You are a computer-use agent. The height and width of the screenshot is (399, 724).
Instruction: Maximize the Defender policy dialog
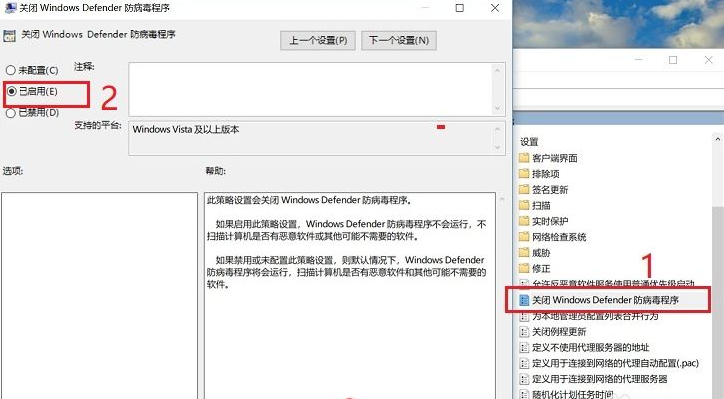[459, 8]
